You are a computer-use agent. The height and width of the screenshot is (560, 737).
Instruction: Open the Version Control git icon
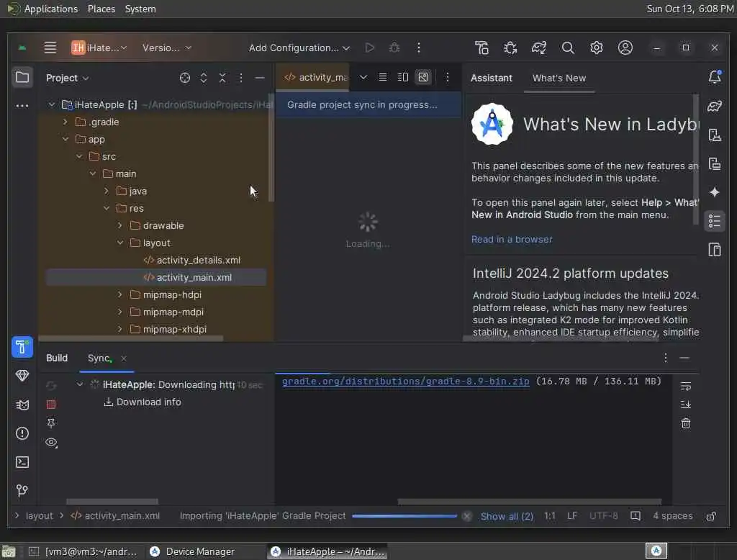tap(22, 491)
